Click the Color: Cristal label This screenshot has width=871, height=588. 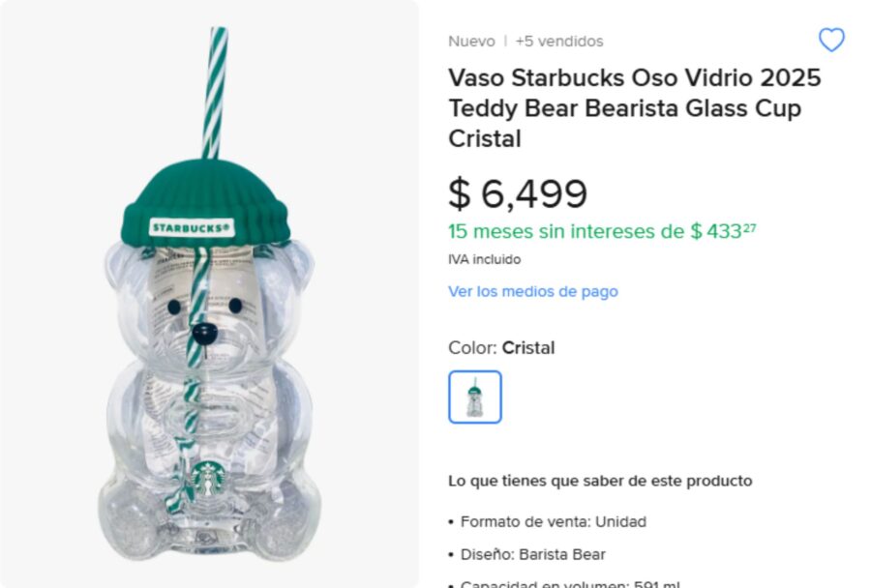[501, 348]
